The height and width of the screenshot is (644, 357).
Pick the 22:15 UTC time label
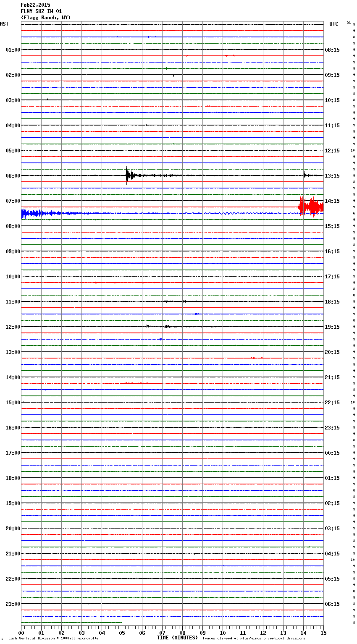tap(332, 403)
